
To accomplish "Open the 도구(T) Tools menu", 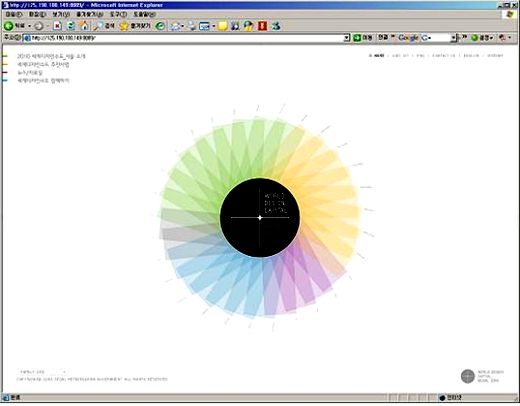I will pos(118,14).
